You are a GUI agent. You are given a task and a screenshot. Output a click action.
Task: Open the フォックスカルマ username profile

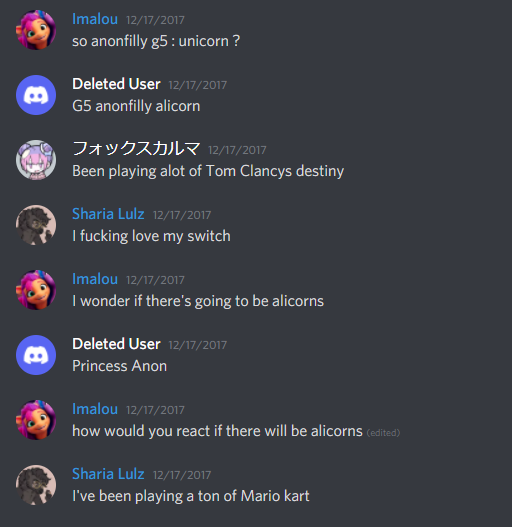tap(136, 149)
